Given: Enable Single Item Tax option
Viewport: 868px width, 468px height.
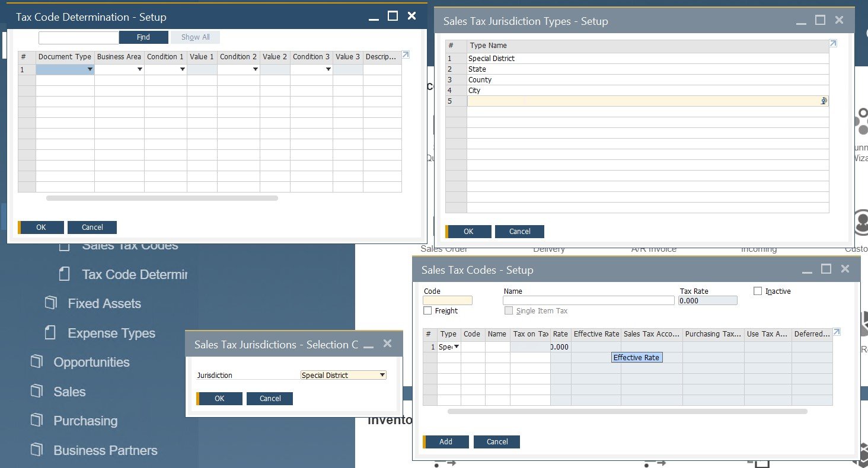Looking at the screenshot, I should click(x=508, y=310).
